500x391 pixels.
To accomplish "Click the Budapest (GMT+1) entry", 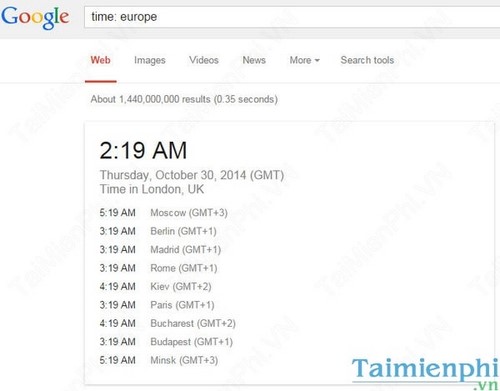I will 192,342.
